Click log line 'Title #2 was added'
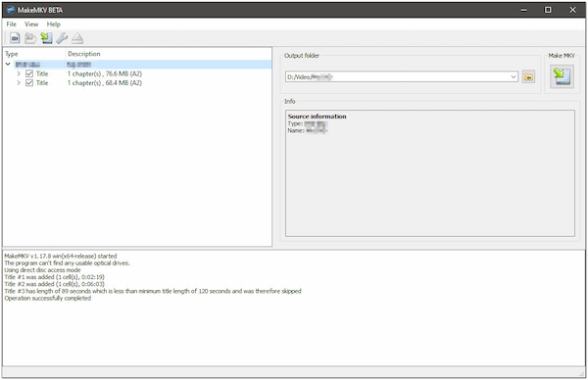Screen dimensions: 588x380 pos(54,284)
